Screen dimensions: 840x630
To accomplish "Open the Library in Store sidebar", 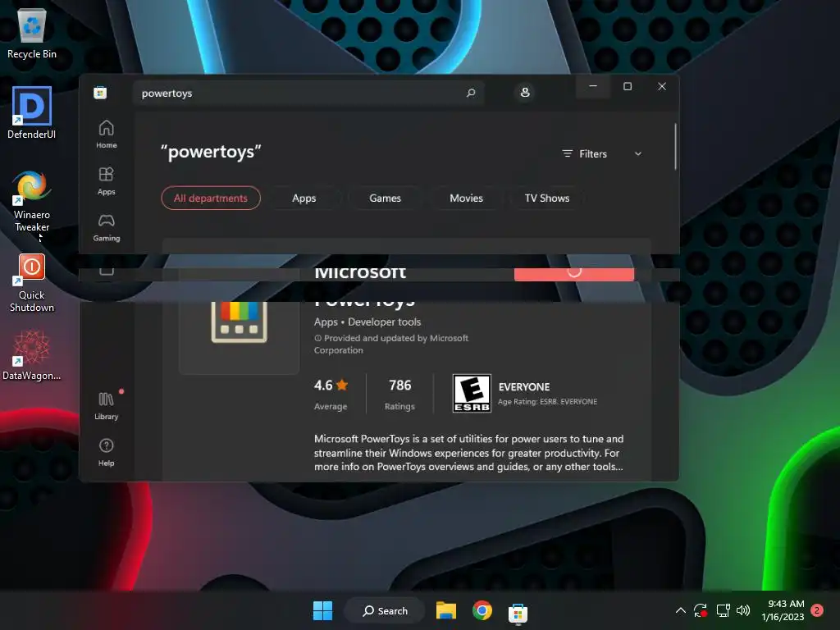I will [x=106, y=405].
